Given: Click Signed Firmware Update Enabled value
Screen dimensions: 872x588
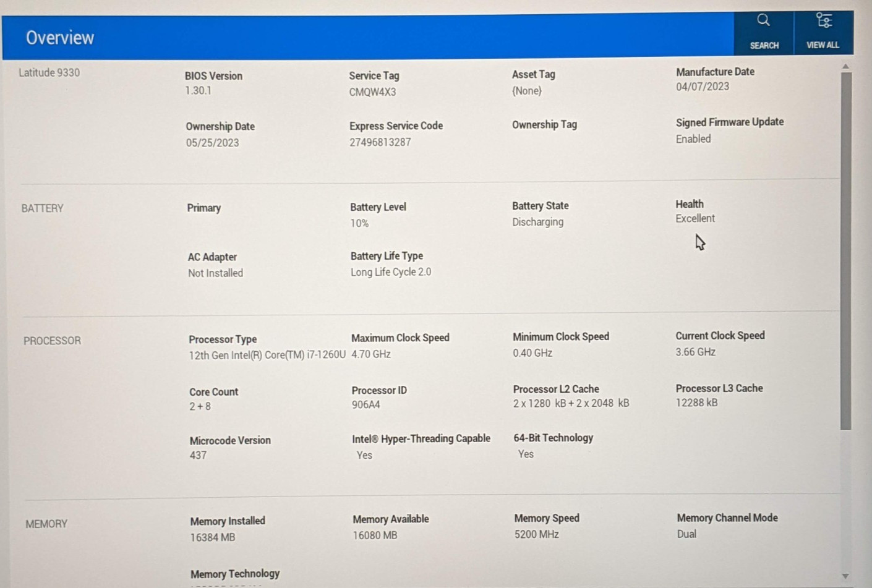Looking at the screenshot, I should tap(693, 139).
